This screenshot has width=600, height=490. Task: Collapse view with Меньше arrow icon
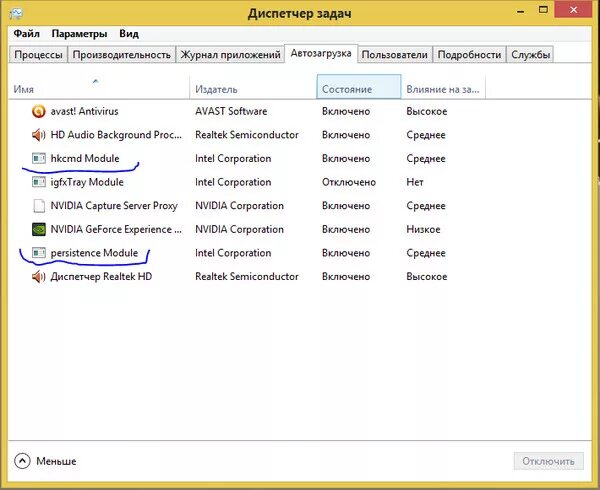click(22, 461)
